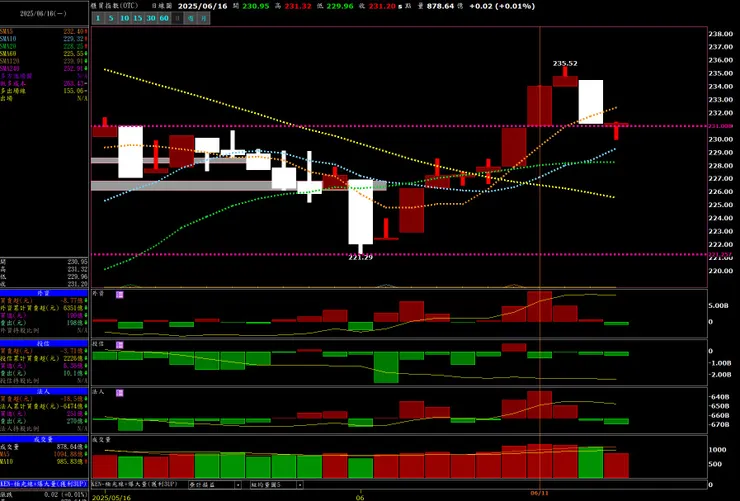Select the SMA60 value row

click(44, 54)
